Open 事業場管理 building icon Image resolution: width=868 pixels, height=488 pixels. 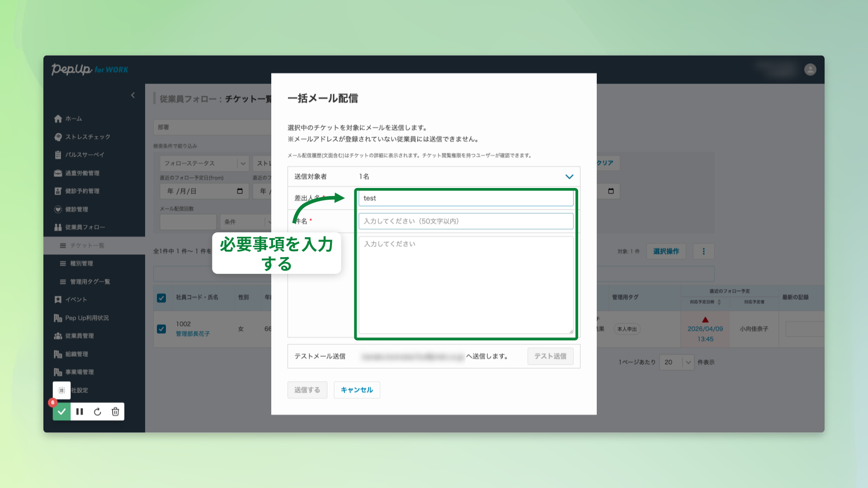tap(58, 372)
